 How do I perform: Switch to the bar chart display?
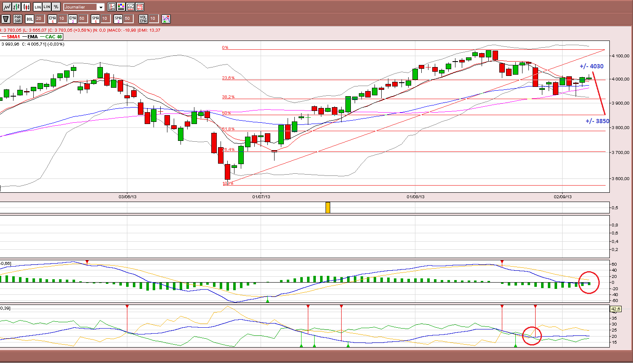(16, 7)
